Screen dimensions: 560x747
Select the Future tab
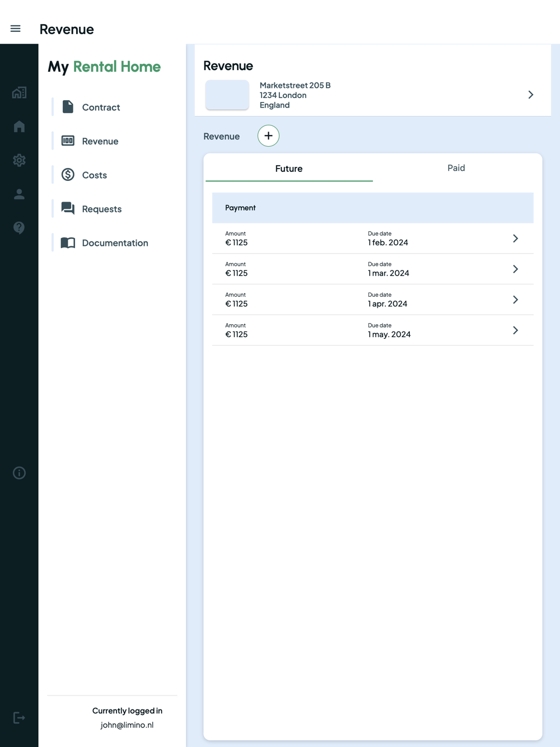(289, 169)
